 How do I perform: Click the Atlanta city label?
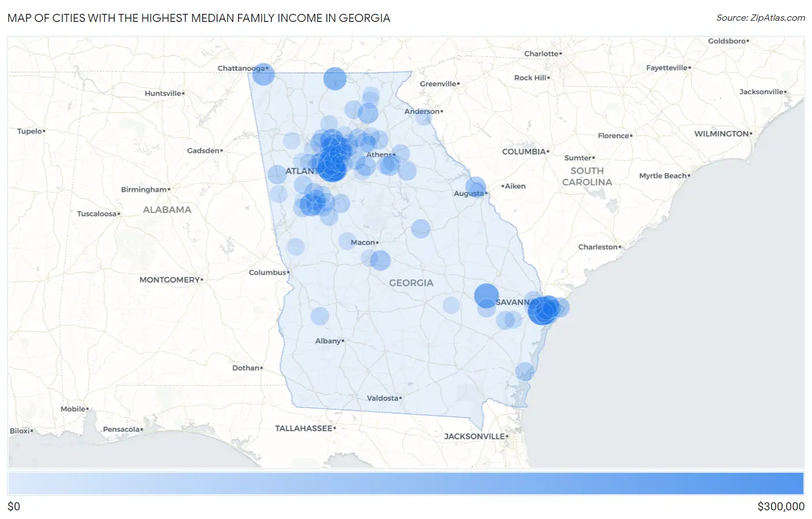coord(301,171)
